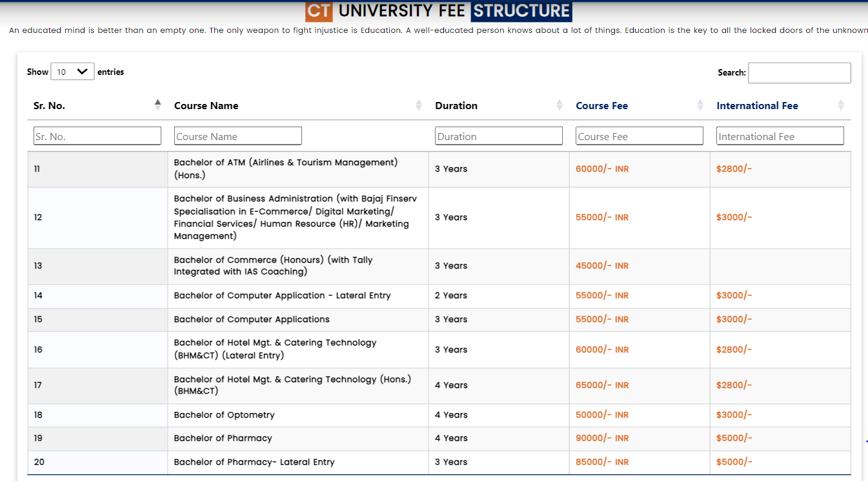This screenshot has height=481, width=868.
Task: Click the 65000/- INR course fee
Action: pyautogui.click(x=602, y=385)
